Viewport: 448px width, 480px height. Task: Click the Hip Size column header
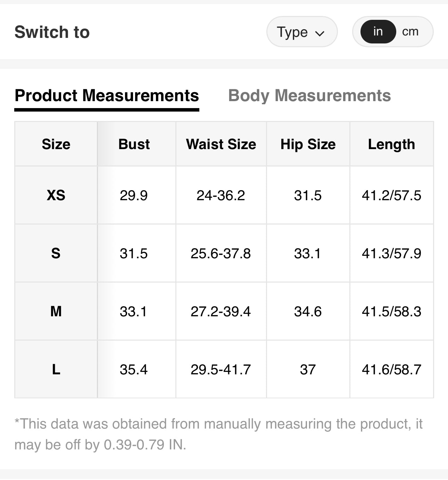coord(308,144)
